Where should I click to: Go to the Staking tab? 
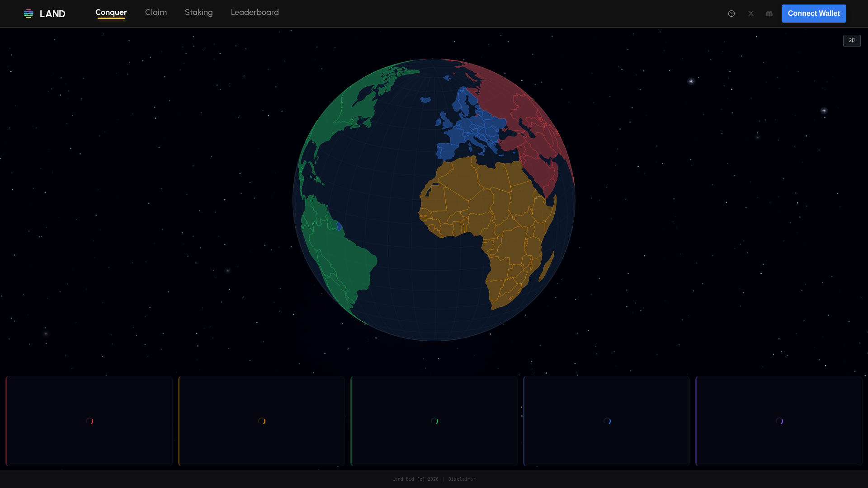pyautogui.click(x=199, y=13)
